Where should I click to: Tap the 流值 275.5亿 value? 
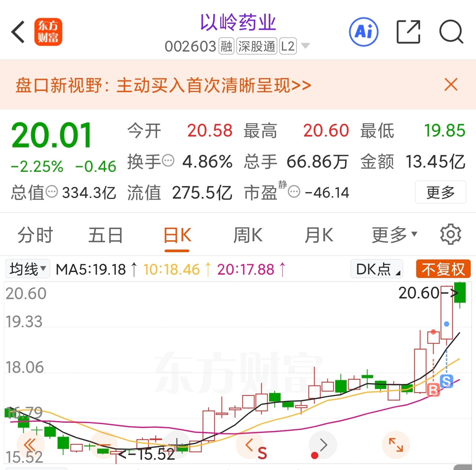click(202, 192)
